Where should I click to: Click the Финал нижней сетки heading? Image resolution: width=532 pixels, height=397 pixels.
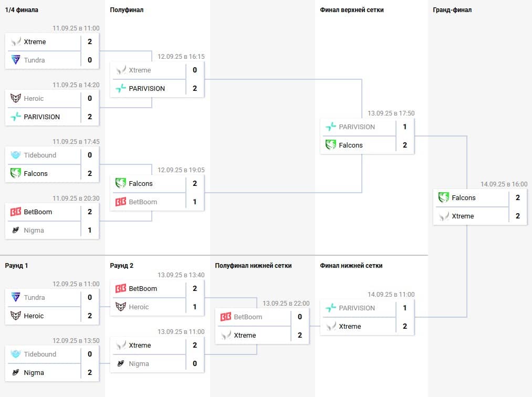351,266
